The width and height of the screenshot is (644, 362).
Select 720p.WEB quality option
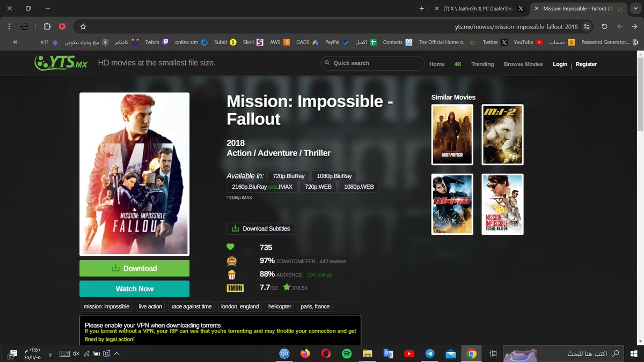point(318,187)
